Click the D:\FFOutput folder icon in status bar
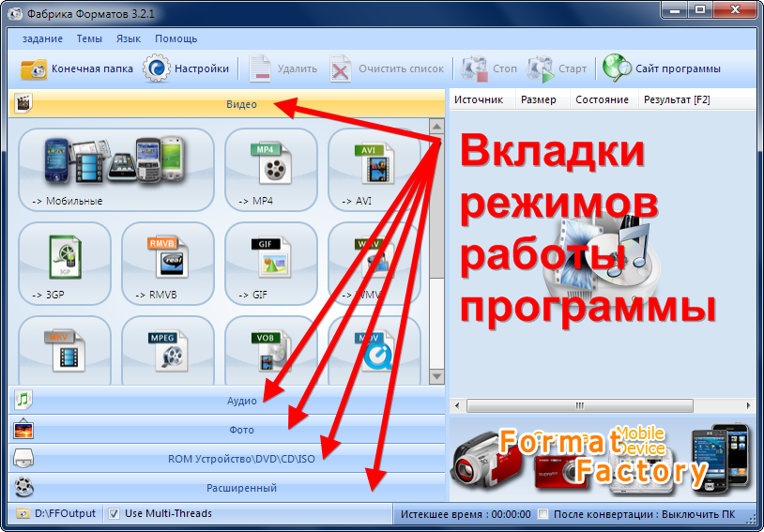 (23, 513)
